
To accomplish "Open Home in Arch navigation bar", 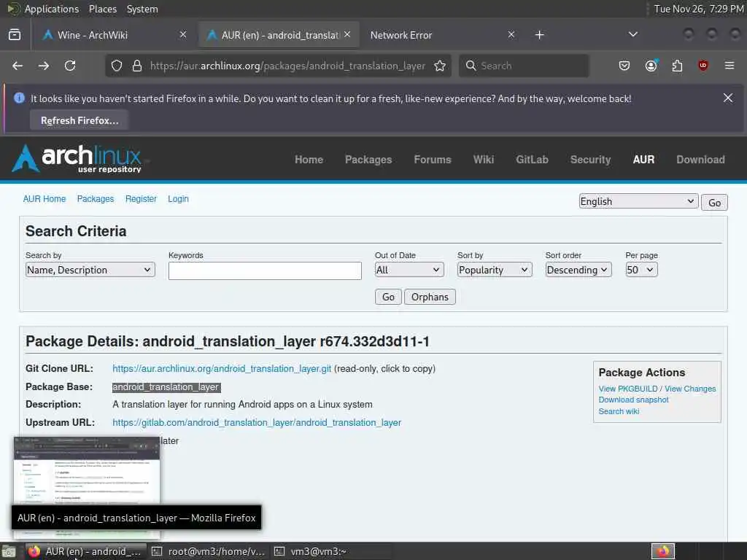I will (x=309, y=160).
